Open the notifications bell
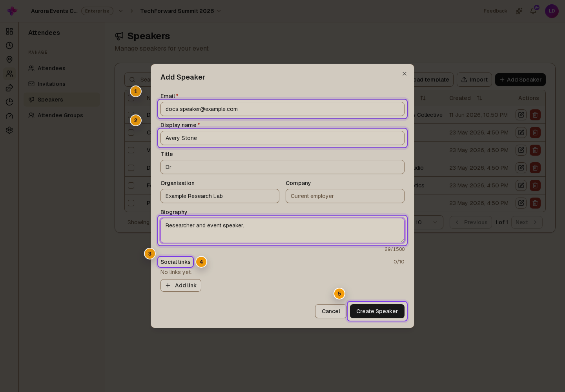The height and width of the screenshot is (392, 565). point(533,11)
